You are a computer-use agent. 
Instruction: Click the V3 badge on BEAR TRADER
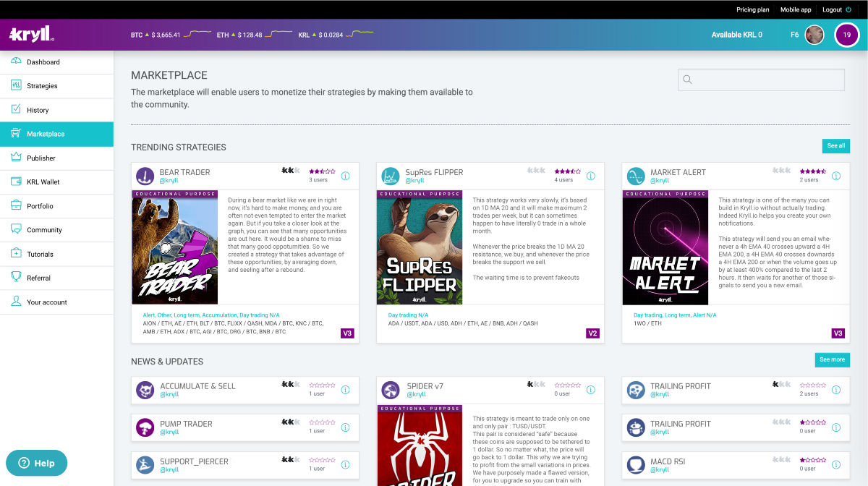click(x=347, y=333)
